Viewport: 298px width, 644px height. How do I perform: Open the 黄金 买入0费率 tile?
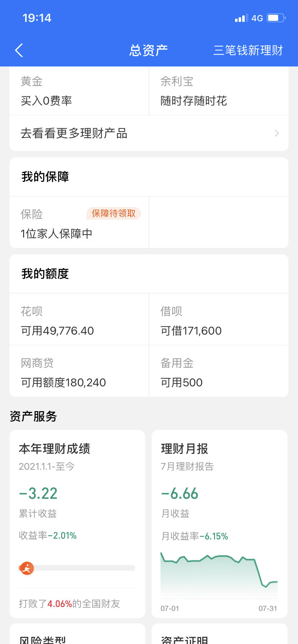[79, 91]
